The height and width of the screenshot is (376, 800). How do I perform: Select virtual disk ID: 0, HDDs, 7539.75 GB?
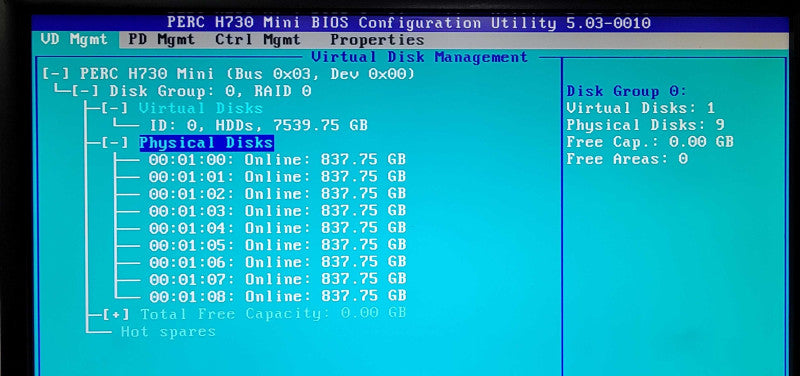tap(259, 126)
